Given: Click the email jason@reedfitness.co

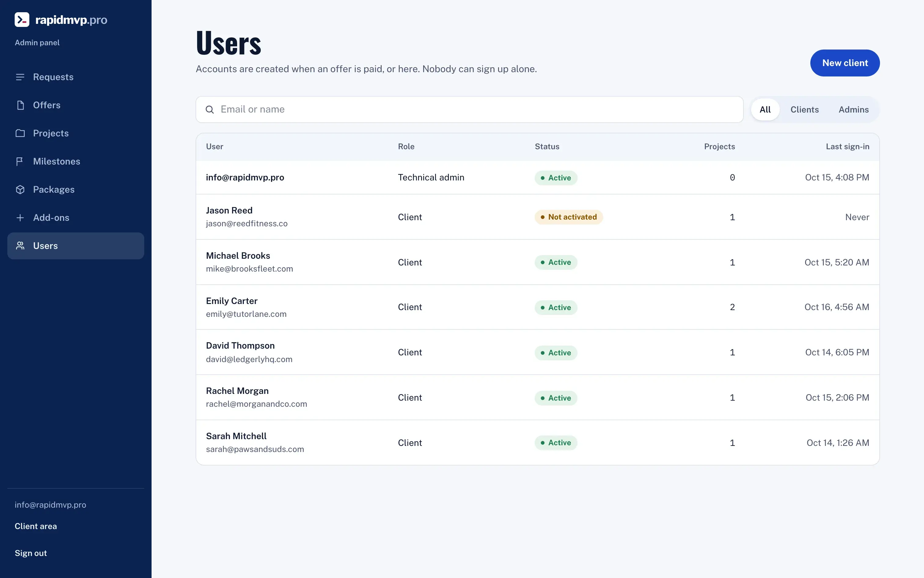Looking at the screenshot, I should [247, 224].
